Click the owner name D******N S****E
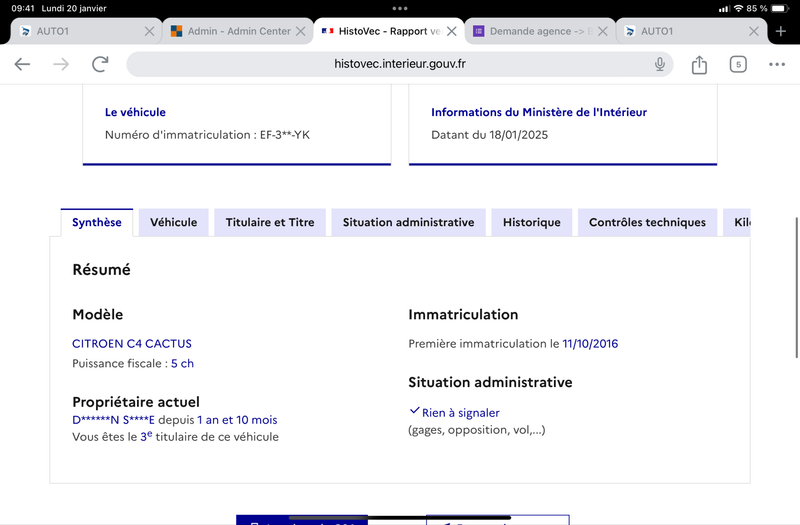Image resolution: width=800 pixels, height=525 pixels. tap(113, 420)
